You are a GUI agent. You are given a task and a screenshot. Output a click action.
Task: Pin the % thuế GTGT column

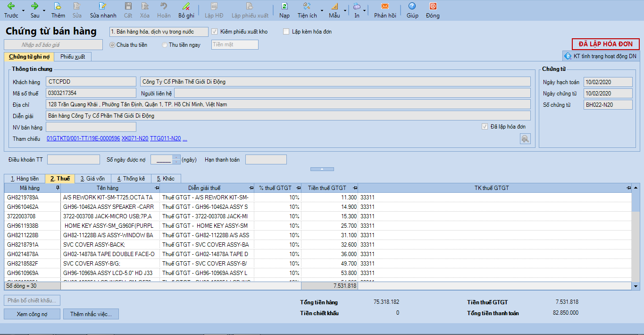click(x=298, y=188)
